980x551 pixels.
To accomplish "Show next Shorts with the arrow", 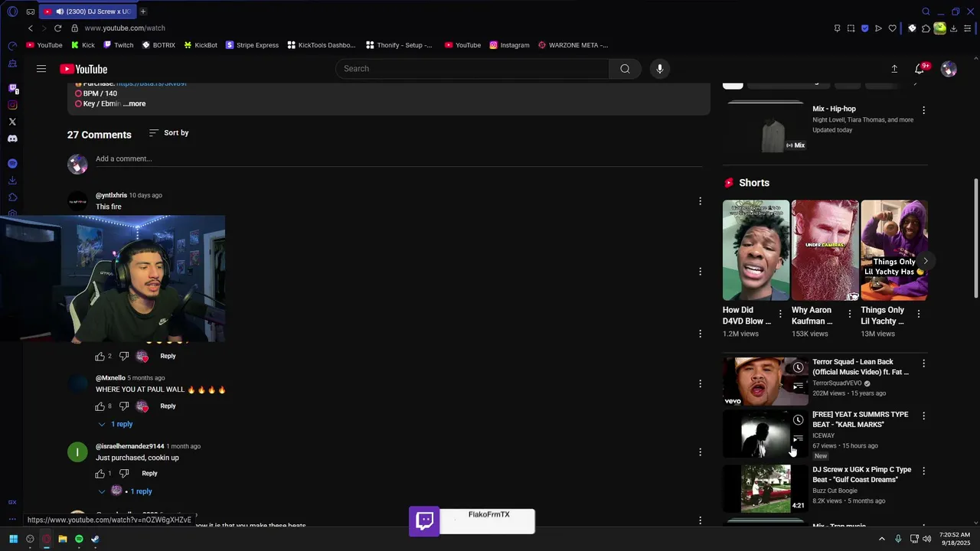I will 925,261.
